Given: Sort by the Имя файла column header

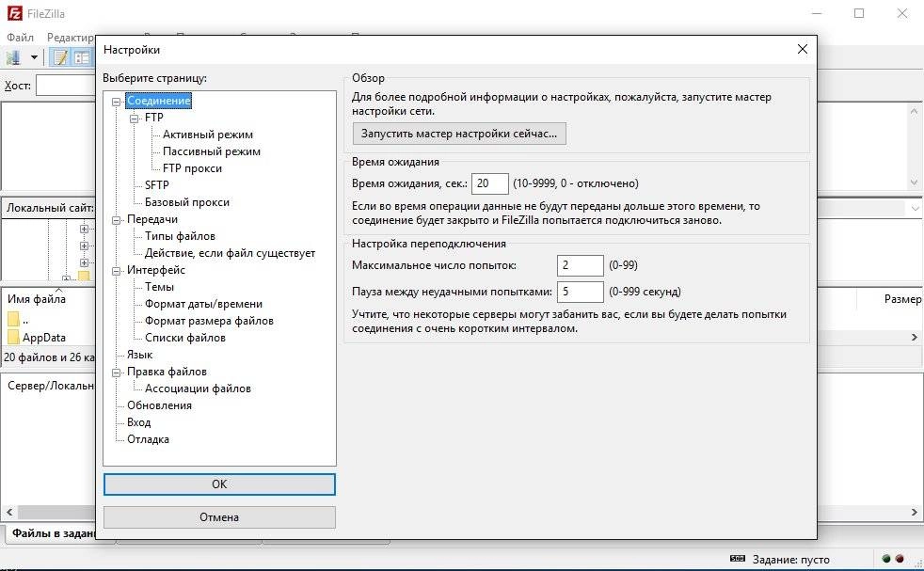Looking at the screenshot, I should coord(37,299).
